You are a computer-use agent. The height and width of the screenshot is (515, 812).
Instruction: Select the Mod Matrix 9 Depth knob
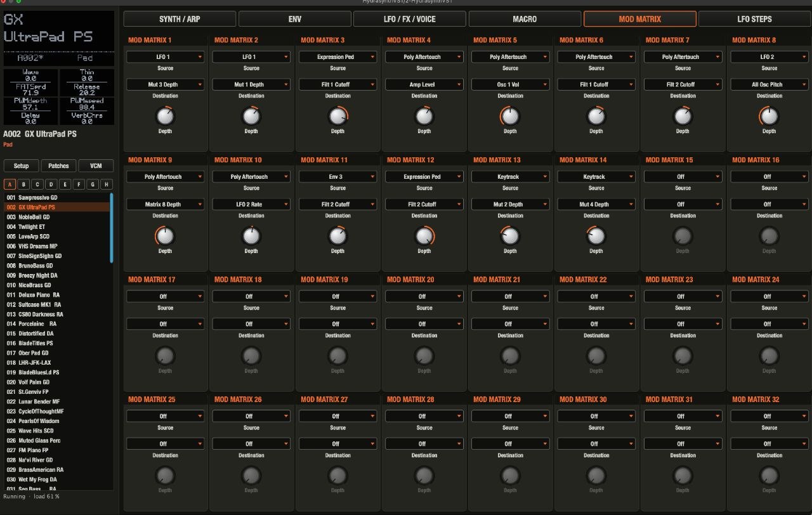tap(165, 236)
